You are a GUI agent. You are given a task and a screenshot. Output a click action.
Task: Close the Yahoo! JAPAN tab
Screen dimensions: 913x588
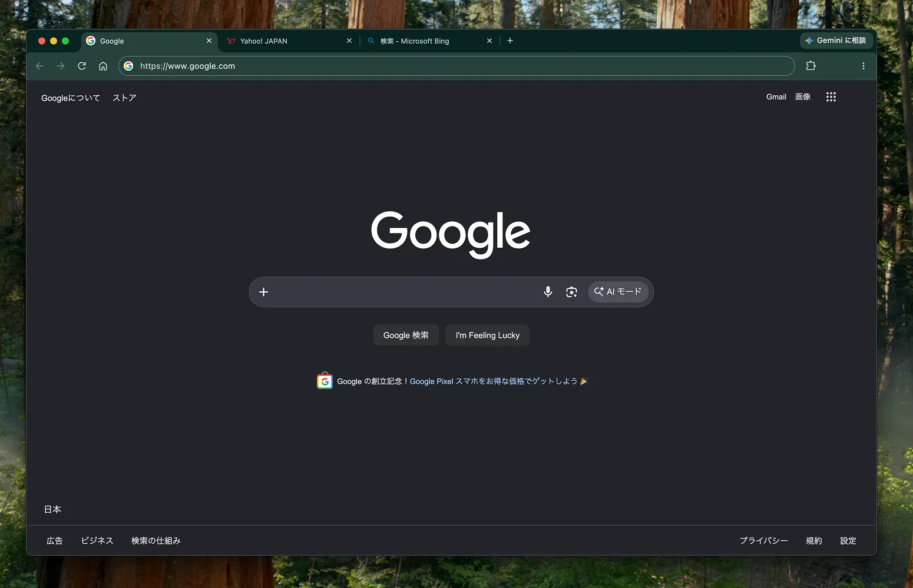tap(349, 41)
